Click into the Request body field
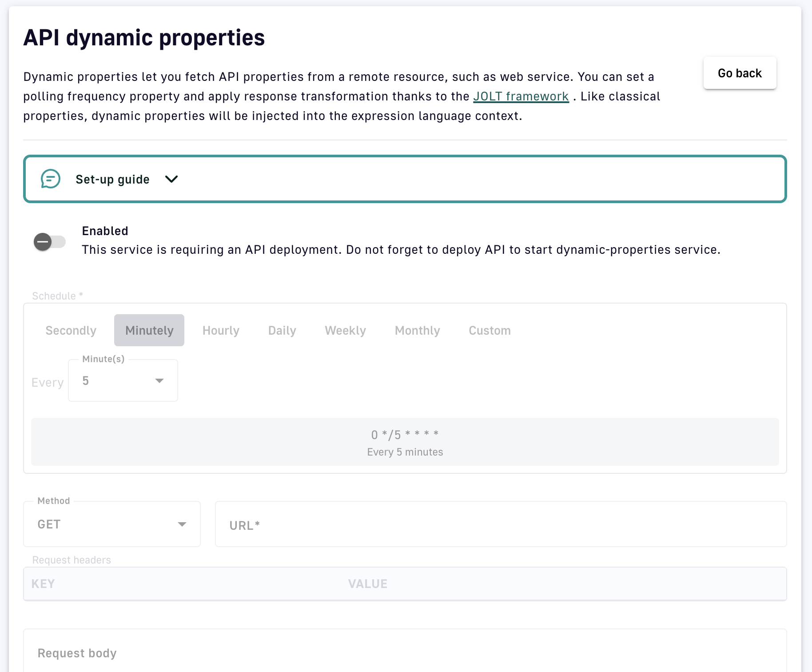Viewport: 812px width, 672px height. pyautogui.click(x=405, y=653)
